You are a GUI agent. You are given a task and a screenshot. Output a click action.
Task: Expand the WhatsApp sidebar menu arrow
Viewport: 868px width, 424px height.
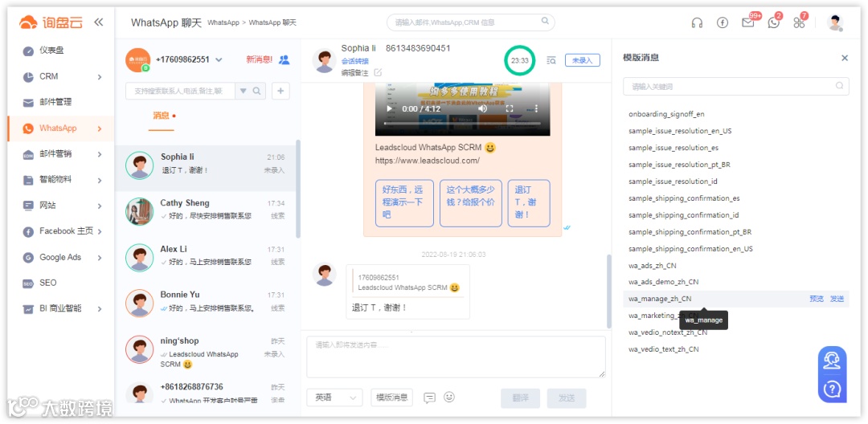(x=100, y=128)
